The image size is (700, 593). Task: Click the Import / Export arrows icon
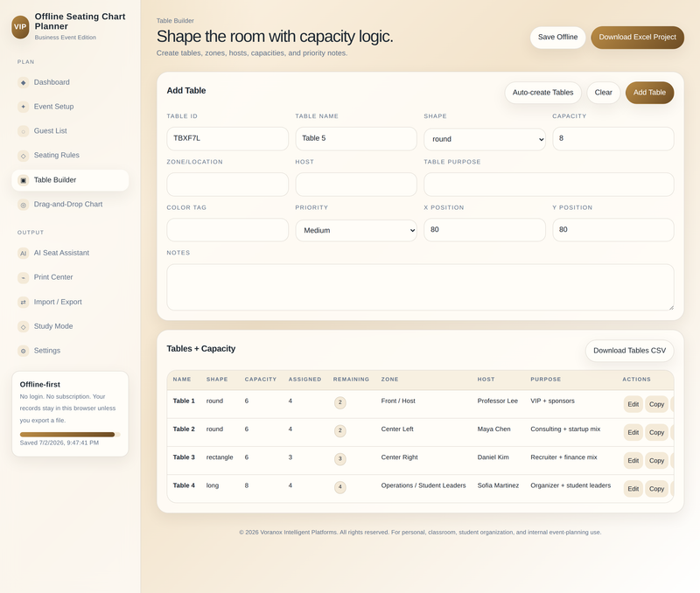click(x=24, y=302)
